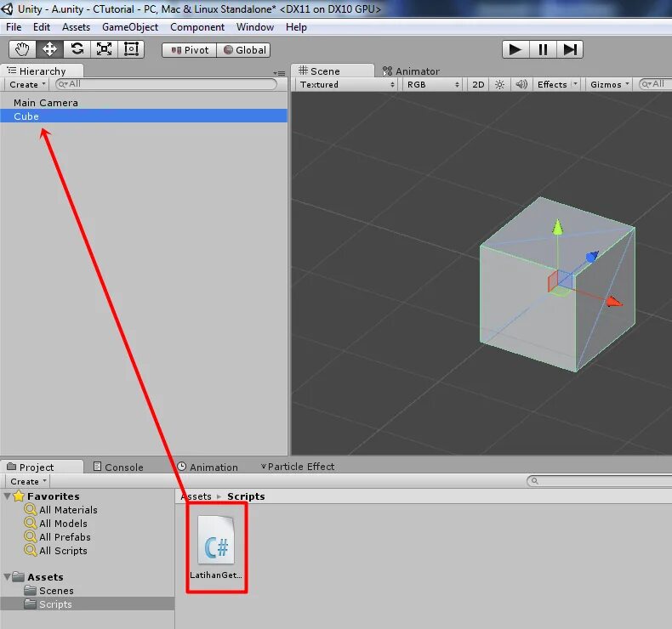Click the Play button
The height and width of the screenshot is (629, 672).
pyautogui.click(x=515, y=49)
